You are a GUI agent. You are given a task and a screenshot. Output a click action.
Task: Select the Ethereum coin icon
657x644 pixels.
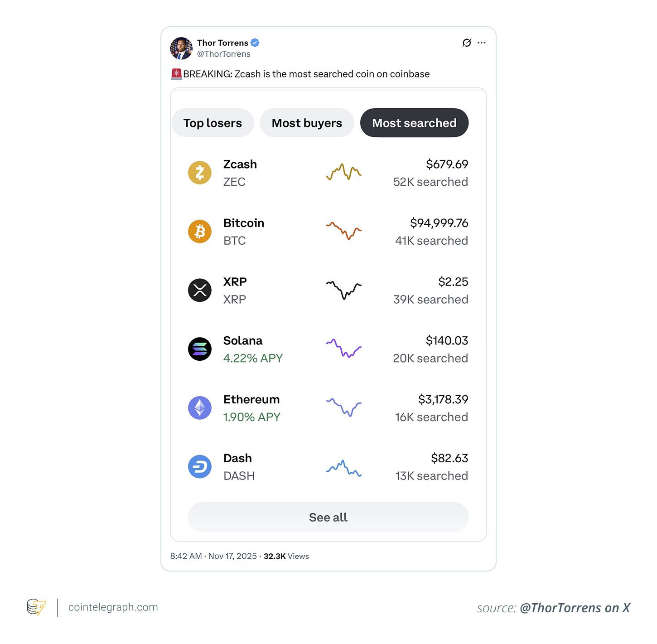pos(199,408)
